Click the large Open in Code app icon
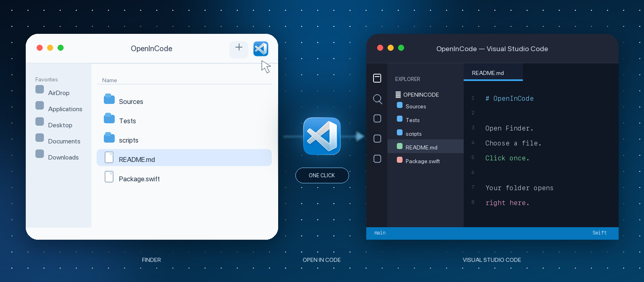The width and height of the screenshot is (644, 282). (x=322, y=136)
